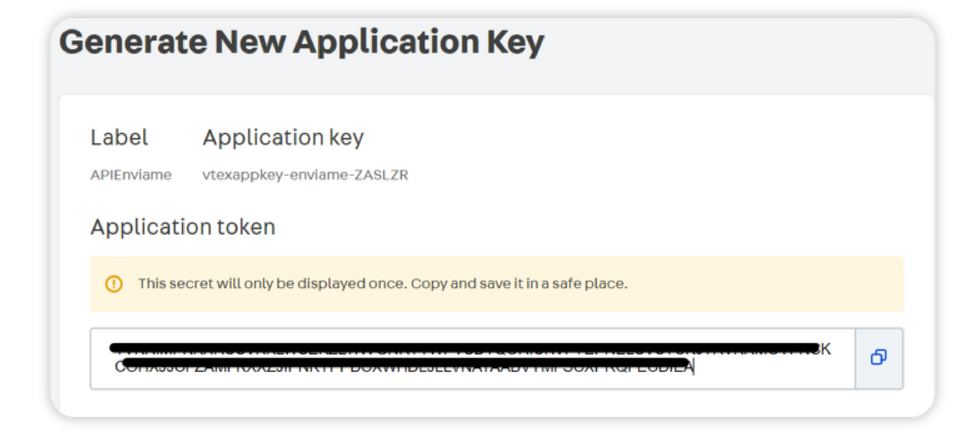This screenshot has height=435, width=974.
Task: Click the Application token section heading
Action: (182, 227)
